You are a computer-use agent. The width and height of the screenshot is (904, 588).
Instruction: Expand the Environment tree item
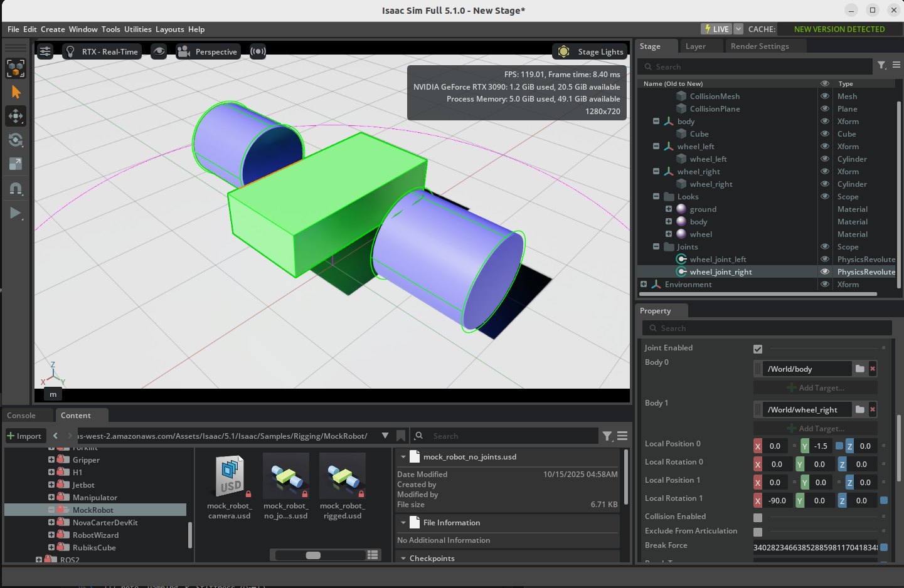tap(644, 284)
